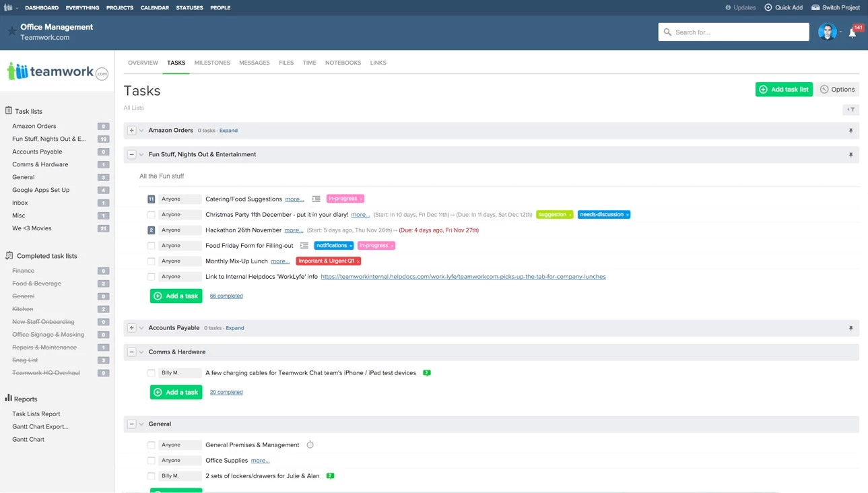Open dropdown arrow beside General list header

(x=141, y=424)
